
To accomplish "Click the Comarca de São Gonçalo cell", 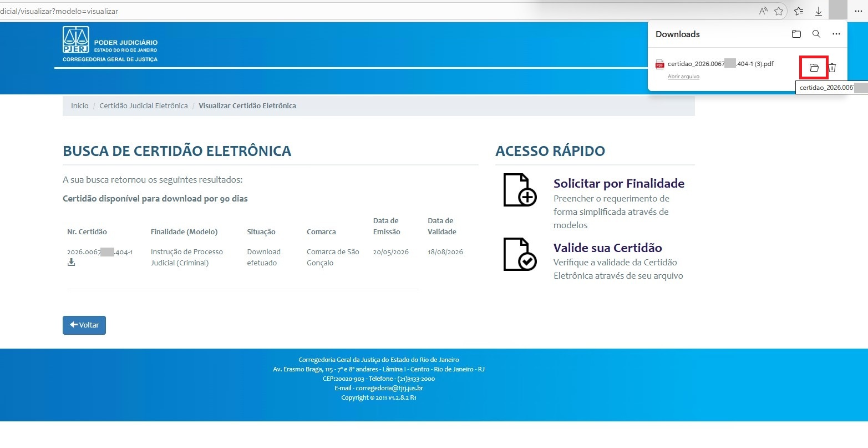I will pos(333,257).
